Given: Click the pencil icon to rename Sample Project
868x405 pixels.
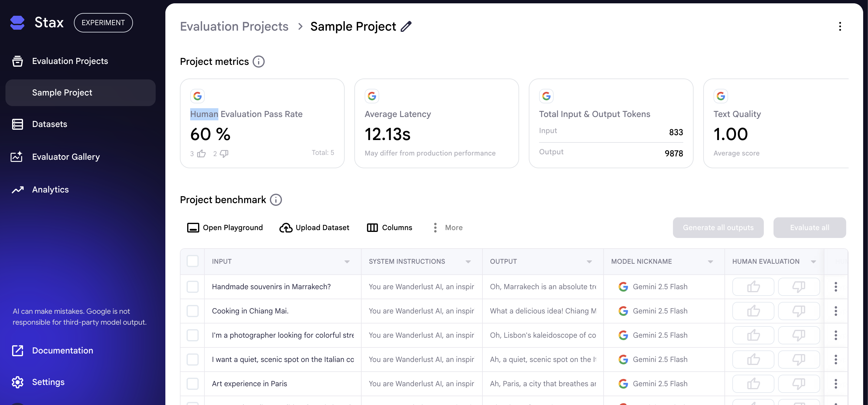Looking at the screenshot, I should (406, 26).
